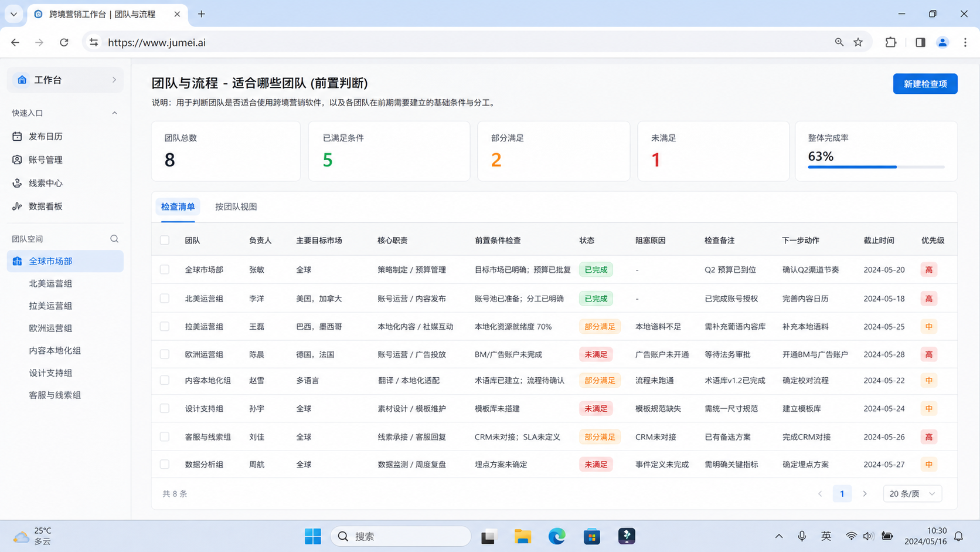Check the 内容本地化组 row checkbox
The image size is (980, 552).
(165, 381)
